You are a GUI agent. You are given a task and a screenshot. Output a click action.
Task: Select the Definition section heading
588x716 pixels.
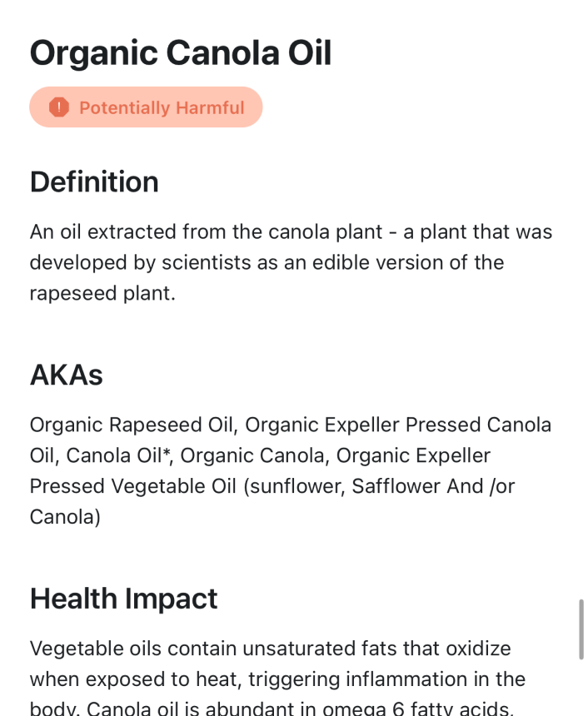[94, 181]
